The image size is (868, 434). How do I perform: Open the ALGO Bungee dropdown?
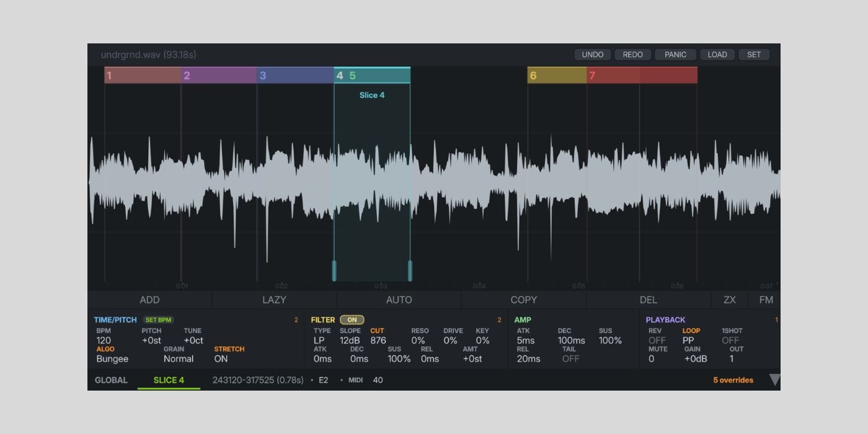112,359
